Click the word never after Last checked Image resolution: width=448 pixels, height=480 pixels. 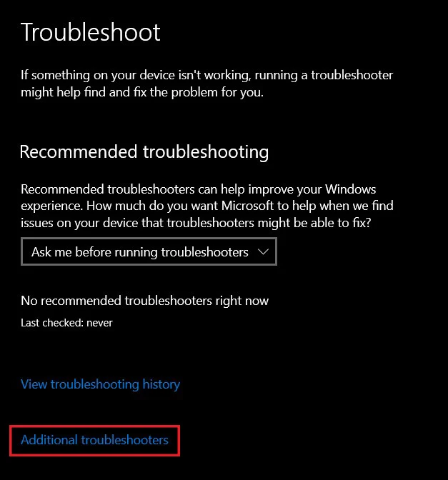coord(99,323)
